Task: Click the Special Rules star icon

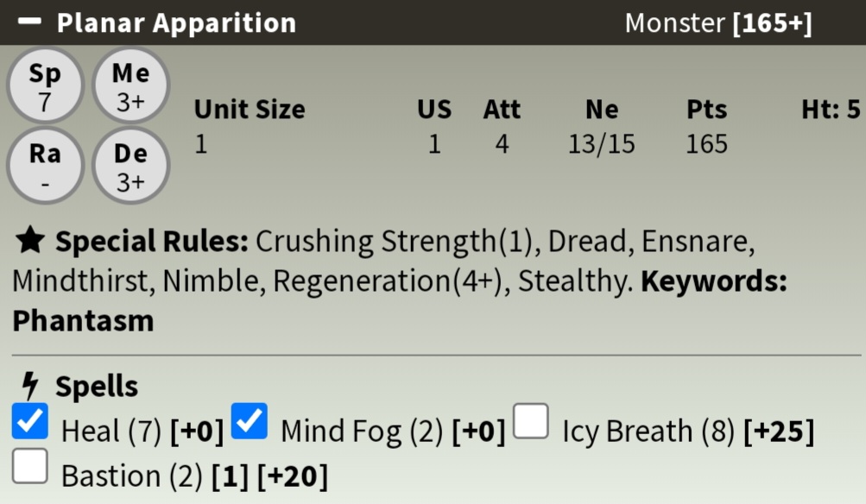Action: [29, 241]
